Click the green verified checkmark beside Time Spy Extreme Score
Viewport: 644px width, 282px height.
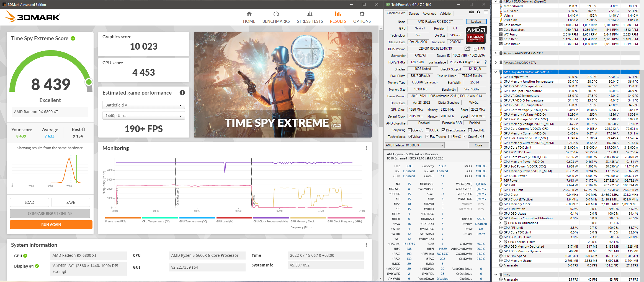[x=73, y=38]
